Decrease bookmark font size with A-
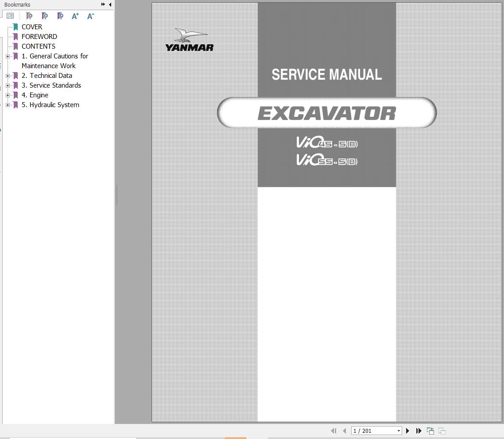Viewport: 504px width, 439px height. tap(91, 16)
